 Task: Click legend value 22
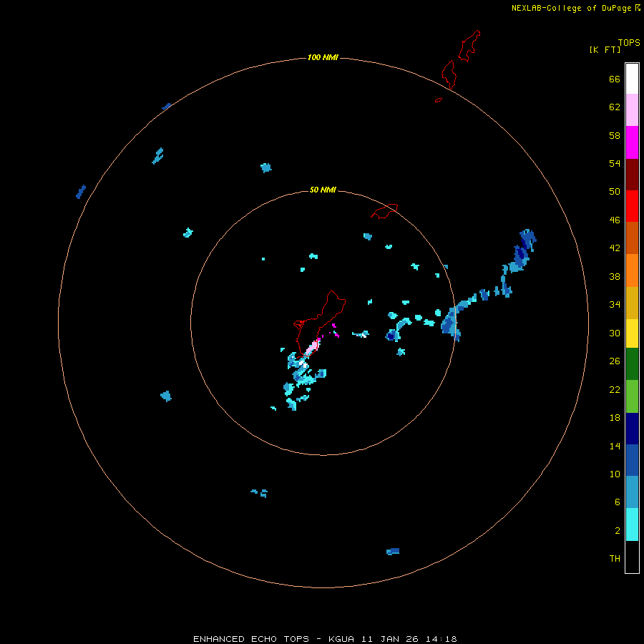pyautogui.click(x=615, y=390)
